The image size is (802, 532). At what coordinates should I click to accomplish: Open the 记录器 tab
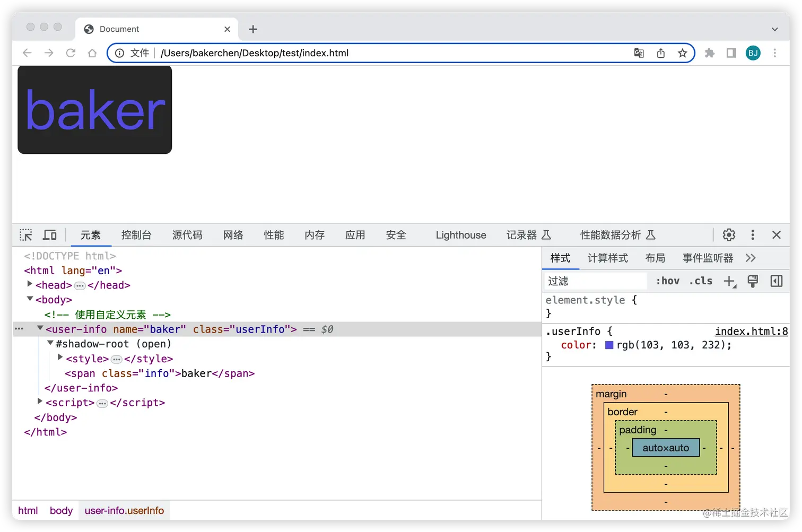pos(529,235)
